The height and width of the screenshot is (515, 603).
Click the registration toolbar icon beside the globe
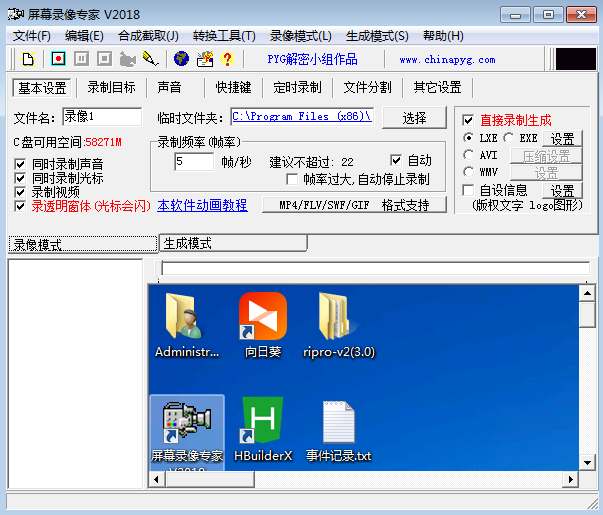pyautogui.click(x=205, y=59)
